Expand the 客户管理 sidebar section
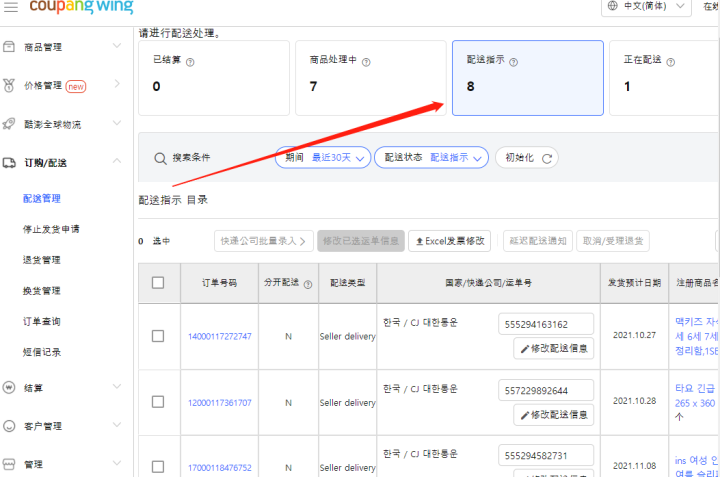Screen dimensions: 720x477 coord(117,424)
